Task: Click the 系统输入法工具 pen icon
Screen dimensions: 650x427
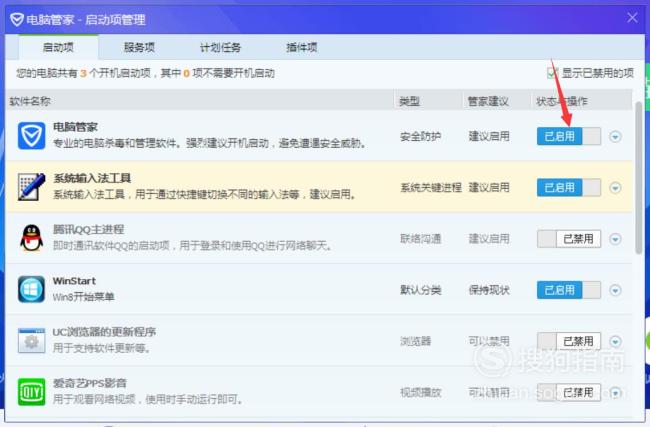Action: tap(32, 187)
